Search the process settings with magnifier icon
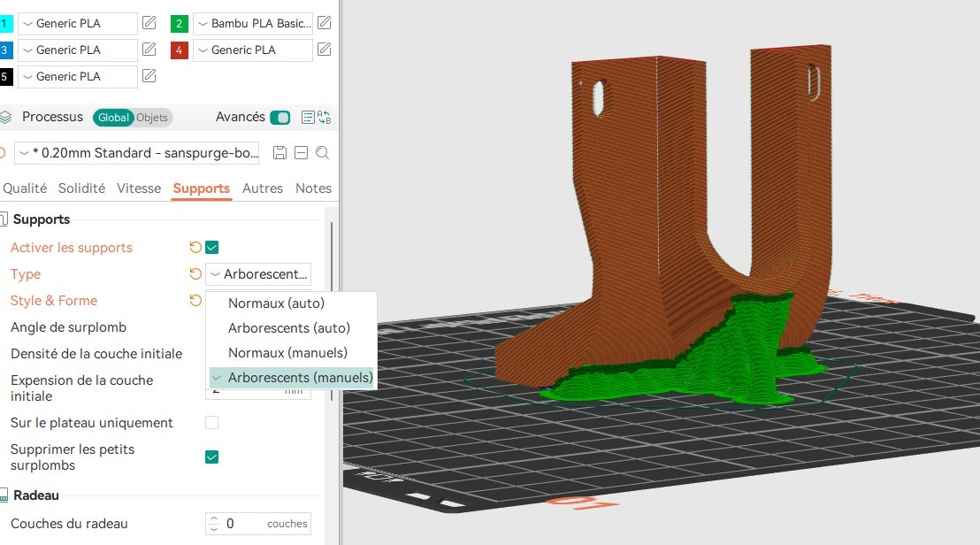 coord(323,153)
